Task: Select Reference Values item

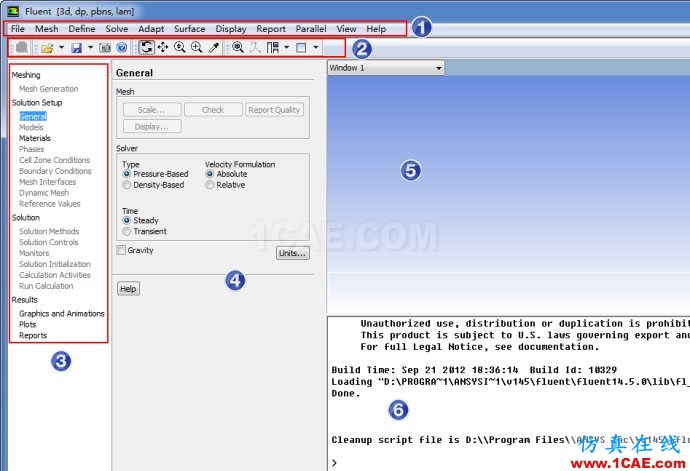Action: (50, 204)
